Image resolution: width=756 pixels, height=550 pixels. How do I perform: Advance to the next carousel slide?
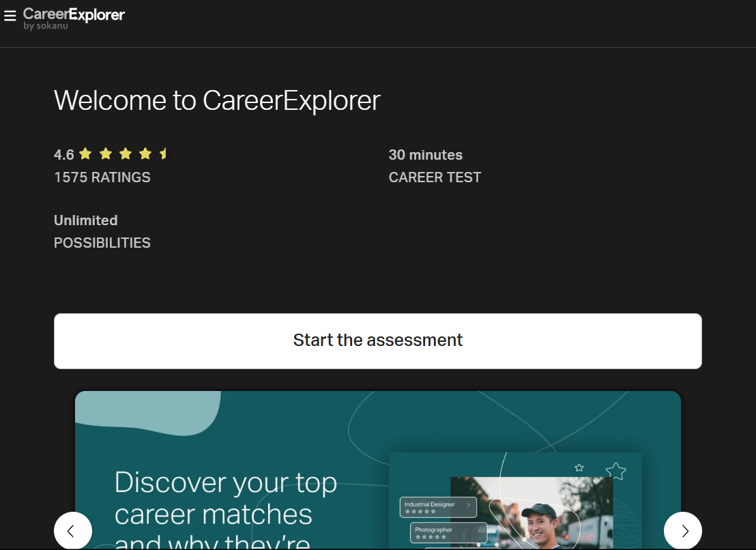tap(682, 531)
